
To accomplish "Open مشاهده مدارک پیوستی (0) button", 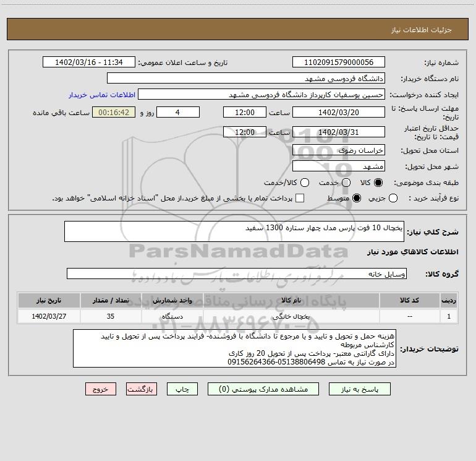I will click(x=263, y=389).
